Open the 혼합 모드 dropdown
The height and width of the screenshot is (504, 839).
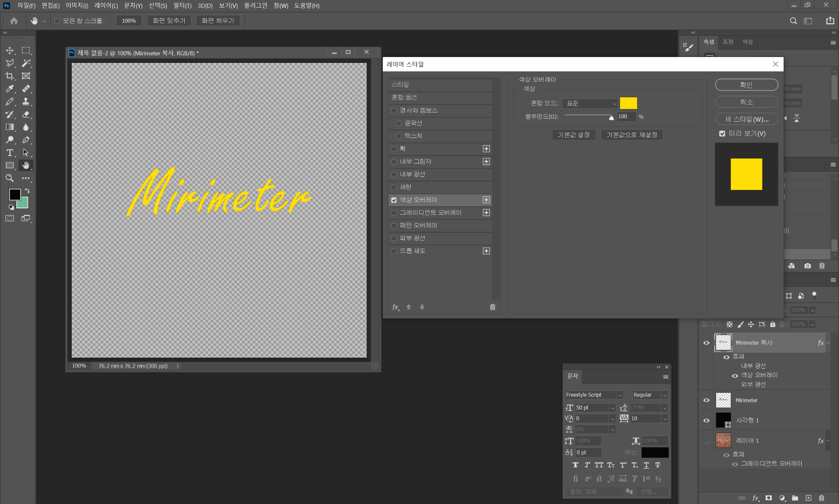591,103
